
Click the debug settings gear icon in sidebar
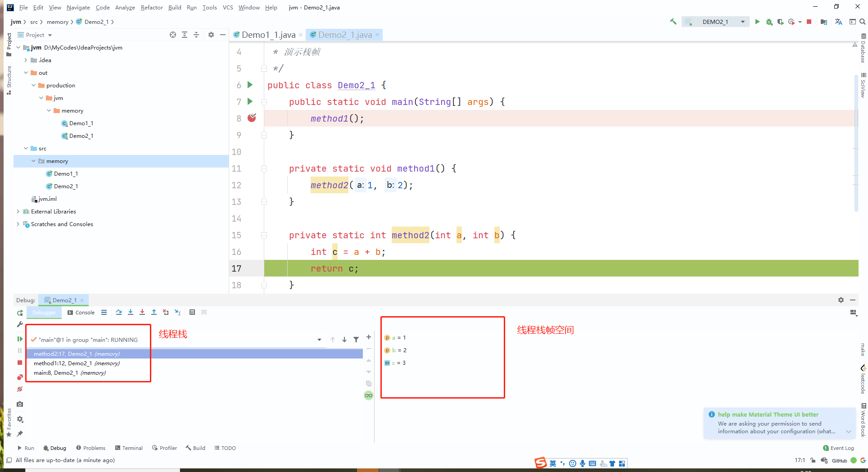click(x=20, y=419)
